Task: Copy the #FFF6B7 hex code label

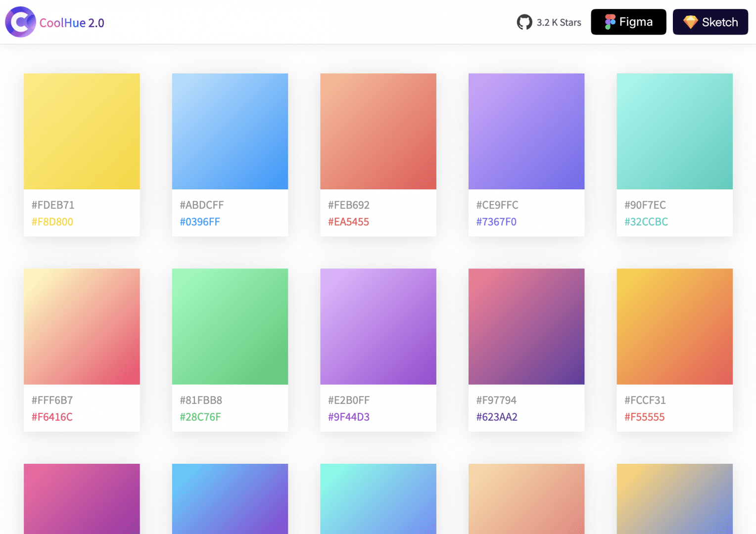Action: (x=52, y=400)
